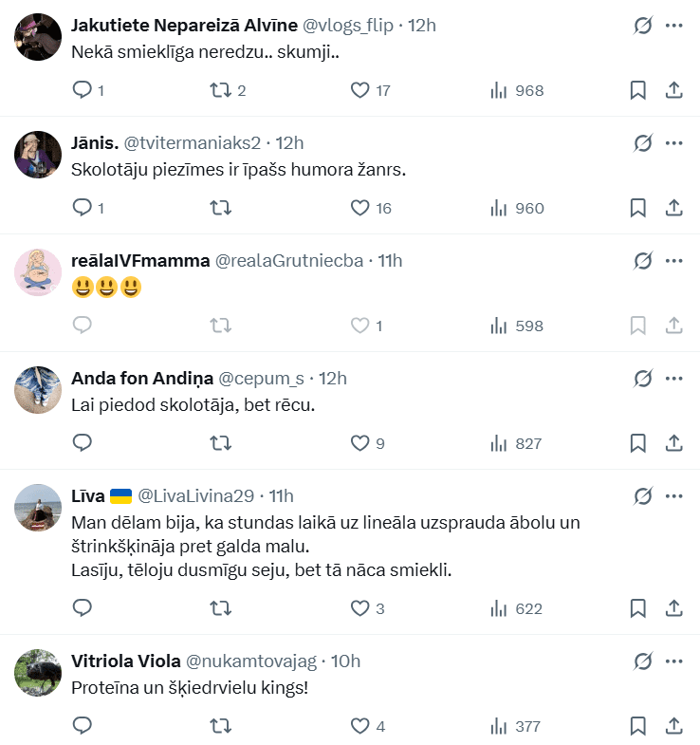Bookmark Jānis.'s tweet
This screenshot has width=700, height=745.
638,208
